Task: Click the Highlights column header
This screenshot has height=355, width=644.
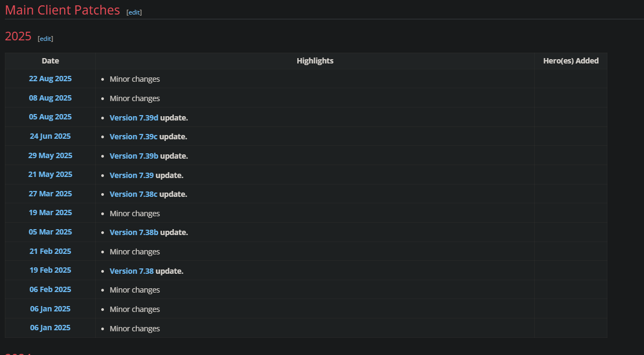Action: (315, 61)
